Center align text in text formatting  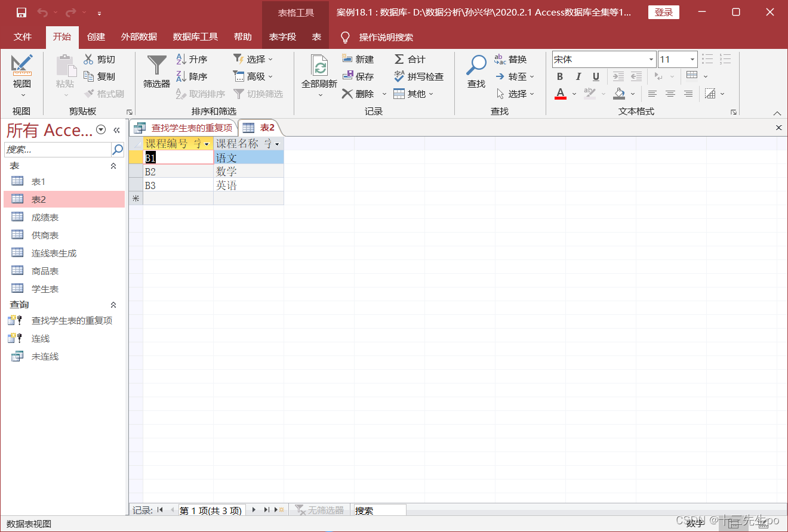(670, 94)
